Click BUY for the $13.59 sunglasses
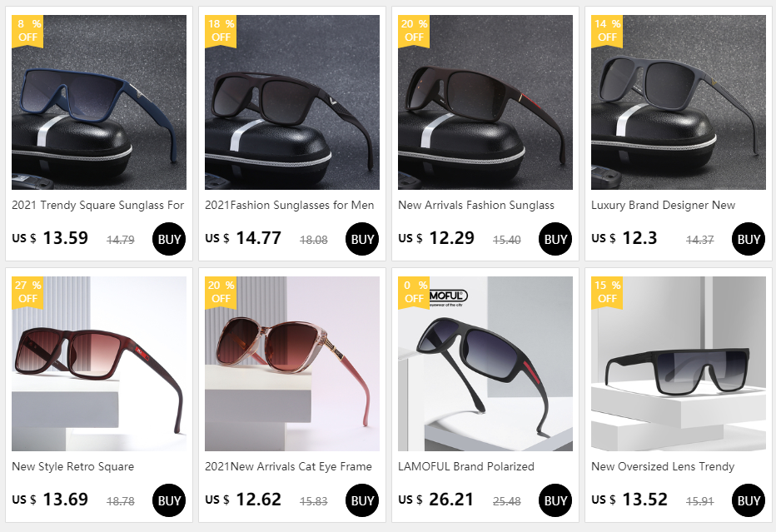Image resolution: width=776 pixels, height=532 pixels. coord(169,239)
